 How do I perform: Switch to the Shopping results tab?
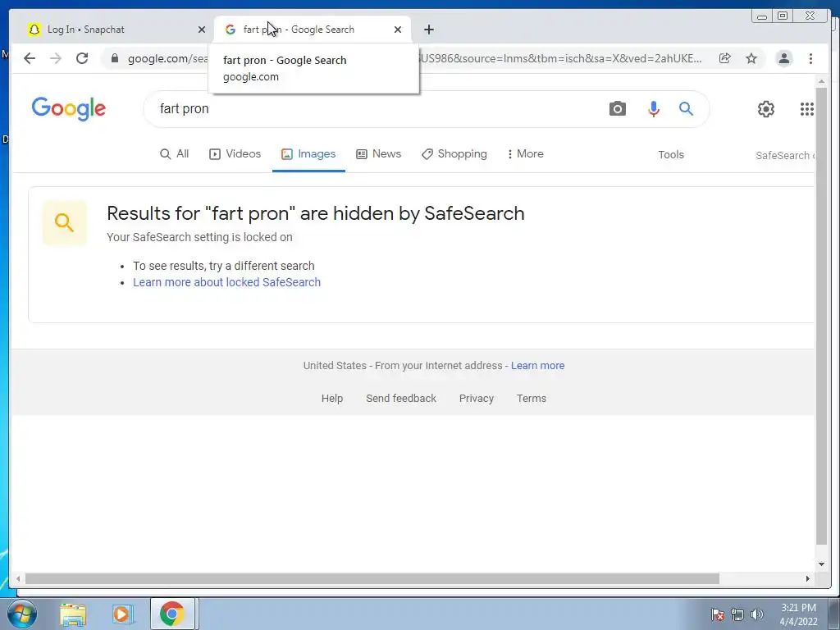[x=454, y=153]
